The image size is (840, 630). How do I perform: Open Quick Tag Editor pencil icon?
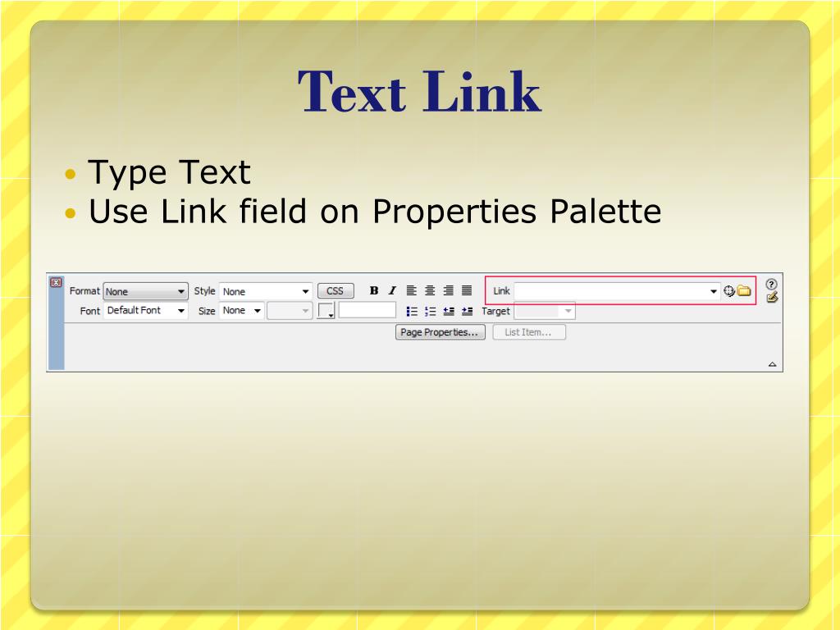(x=772, y=297)
